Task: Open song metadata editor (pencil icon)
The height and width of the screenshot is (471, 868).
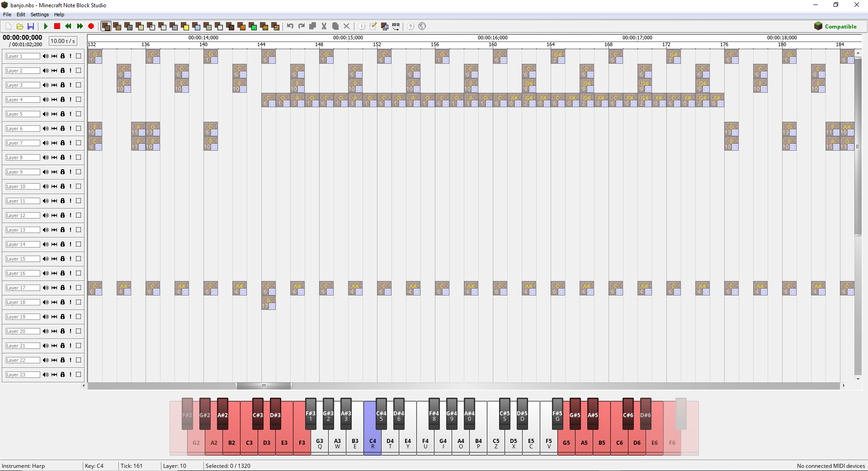Action: click(x=373, y=26)
